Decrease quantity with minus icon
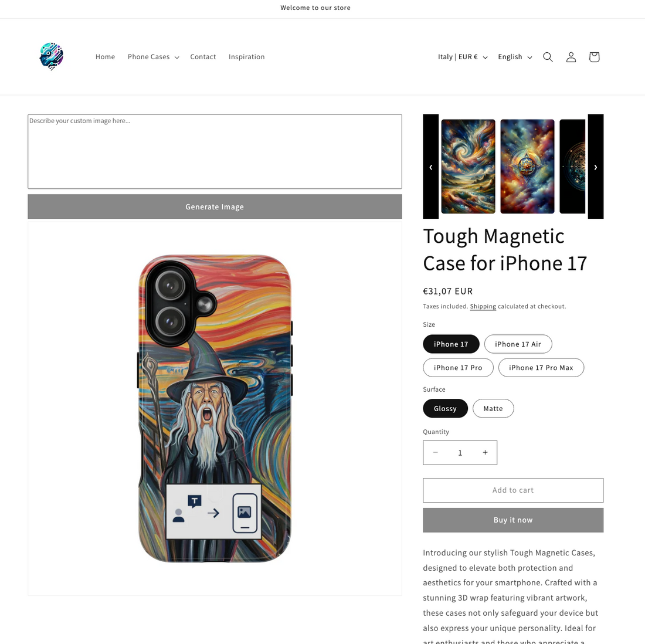The image size is (645, 644). 435,453
